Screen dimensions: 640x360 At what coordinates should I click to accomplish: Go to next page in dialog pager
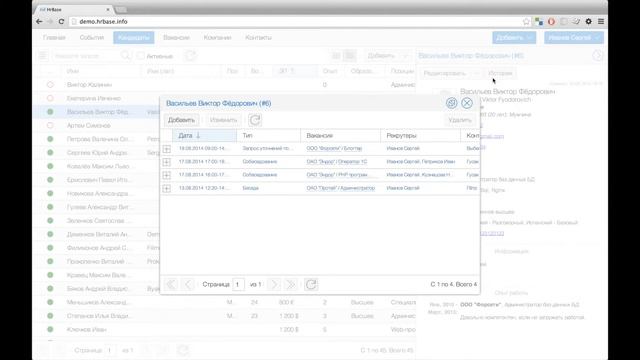click(274, 284)
